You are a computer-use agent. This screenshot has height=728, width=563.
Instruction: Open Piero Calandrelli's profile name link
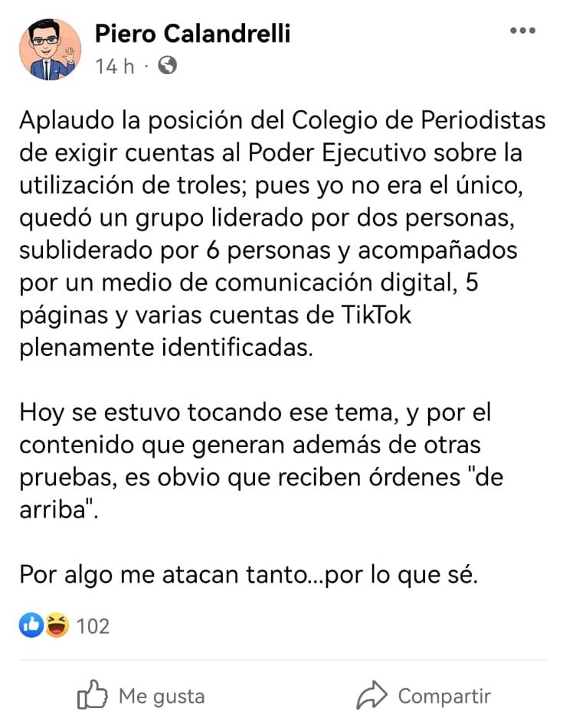coord(192,33)
